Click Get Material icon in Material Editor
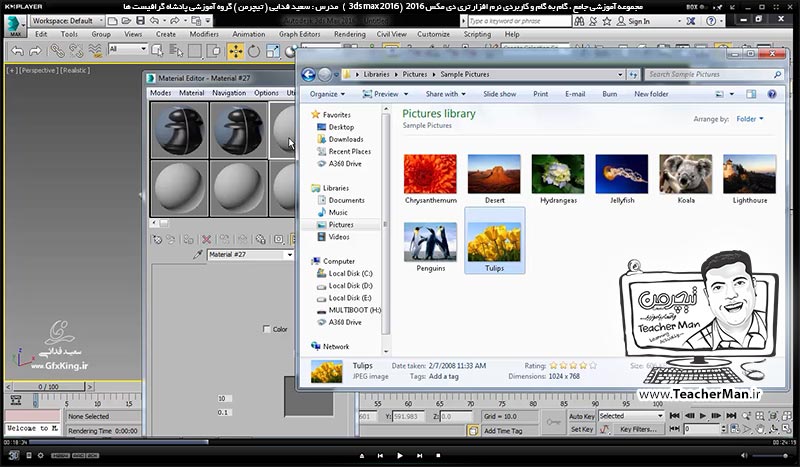The width and height of the screenshot is (800, 467). pos(157,239)
